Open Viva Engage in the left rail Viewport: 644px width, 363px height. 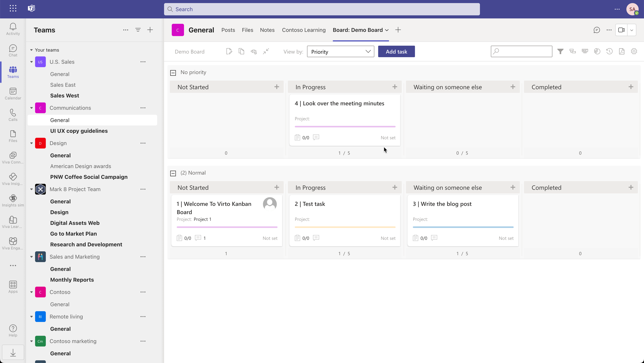click(13, 244)
